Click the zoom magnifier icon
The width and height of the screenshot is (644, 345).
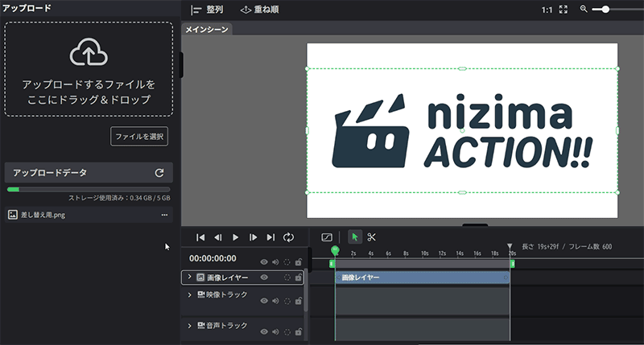click(x=584, y=9)
